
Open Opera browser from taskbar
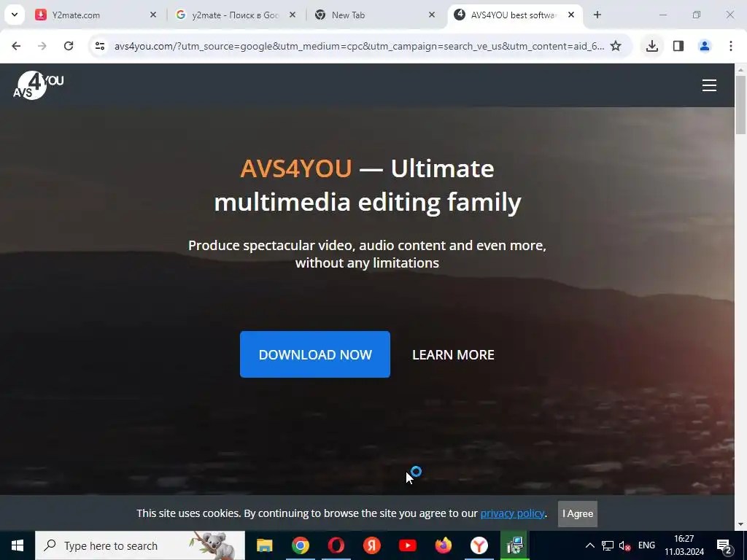point(336,545)
